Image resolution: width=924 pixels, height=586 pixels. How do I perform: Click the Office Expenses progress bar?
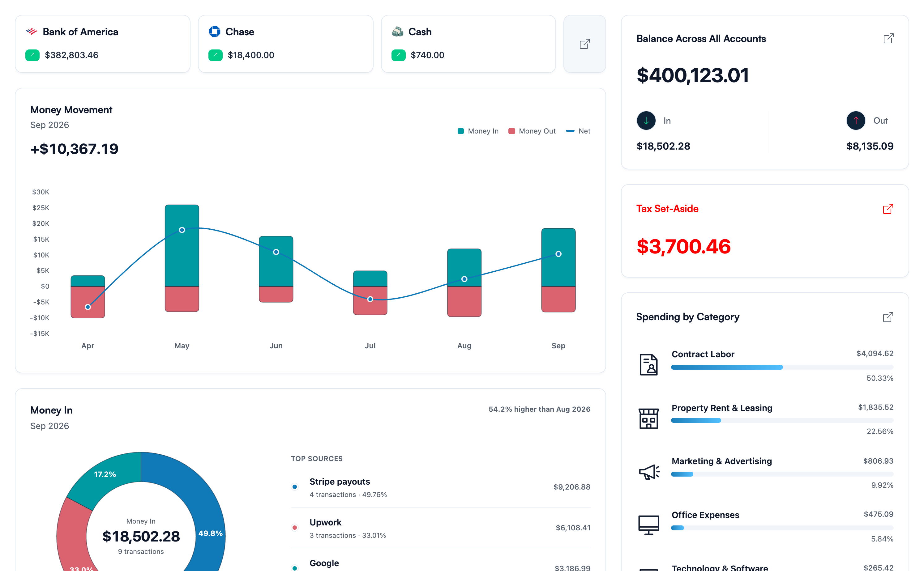click(782, 528)
